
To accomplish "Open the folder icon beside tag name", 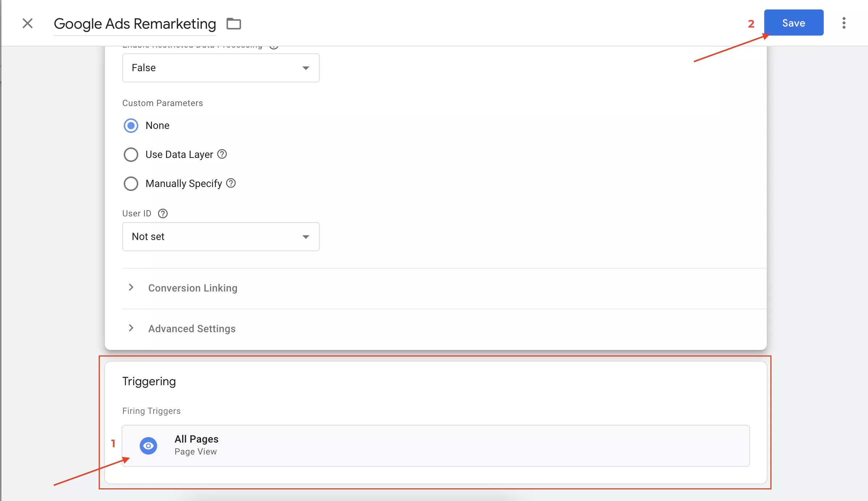I will [234, 24].
